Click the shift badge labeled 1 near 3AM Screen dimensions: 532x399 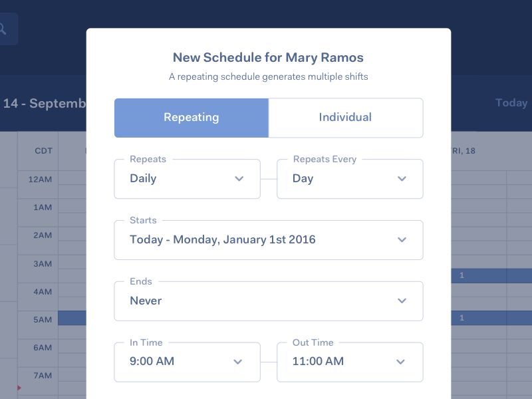(462, 275)
